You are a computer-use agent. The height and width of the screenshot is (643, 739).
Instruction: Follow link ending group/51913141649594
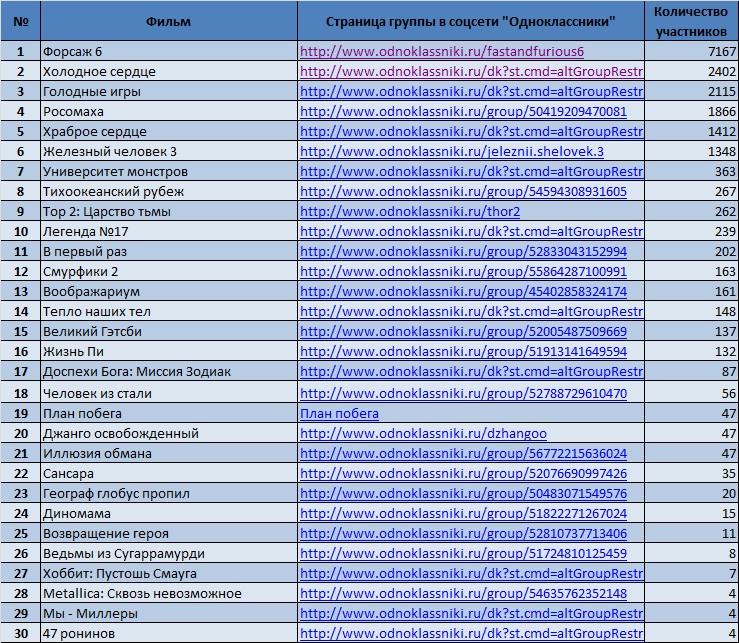pyautogui.click(x=463, y=352)
